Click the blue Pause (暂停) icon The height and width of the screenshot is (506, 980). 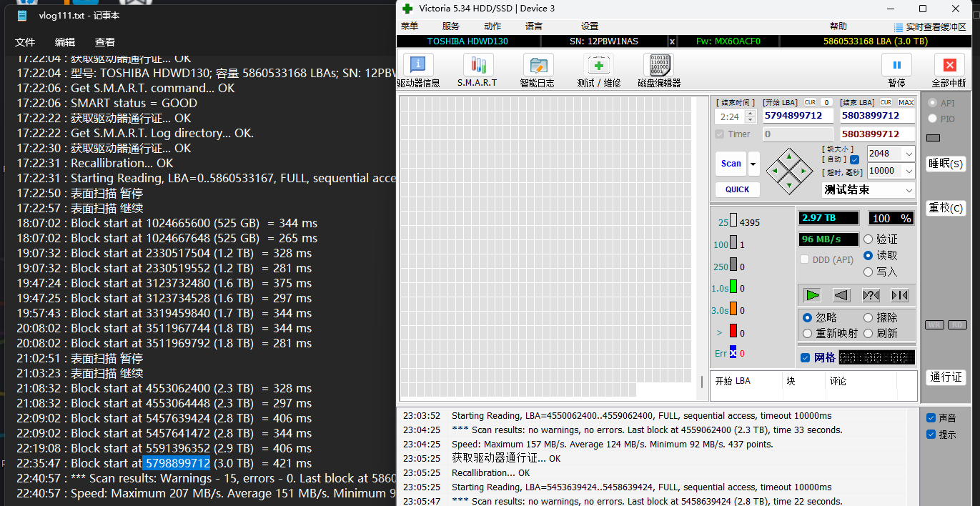(x=896, y=65)
